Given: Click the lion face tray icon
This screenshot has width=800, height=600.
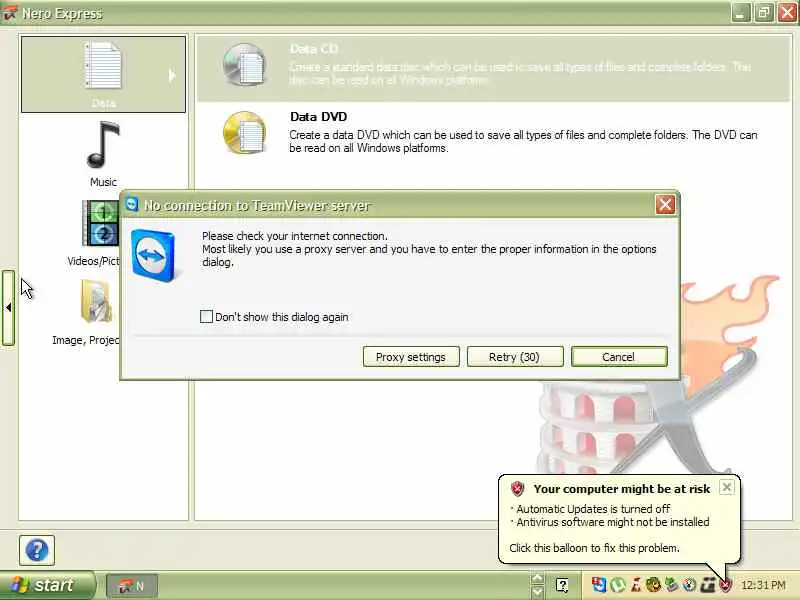Looking at the screenshot, I should 653,585.
